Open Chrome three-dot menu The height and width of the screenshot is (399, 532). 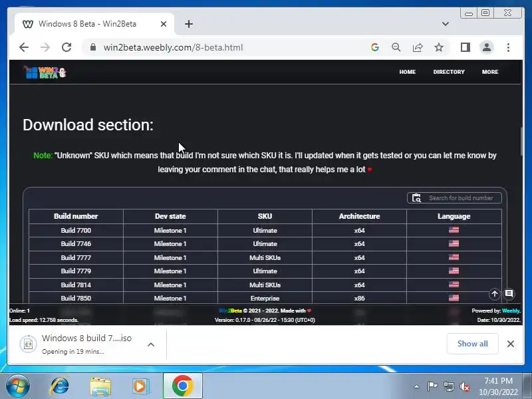[x=508, y=47]
